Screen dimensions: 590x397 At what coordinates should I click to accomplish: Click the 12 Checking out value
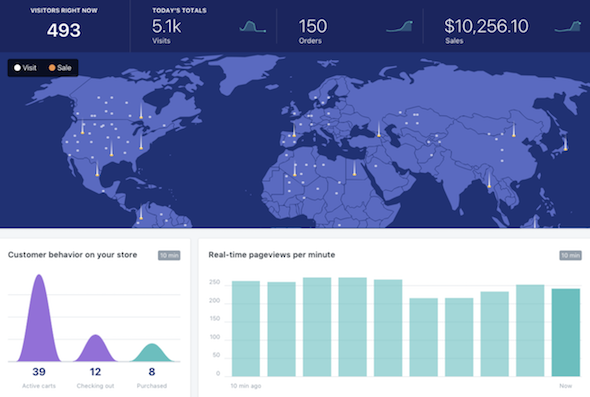click(95, 372)
